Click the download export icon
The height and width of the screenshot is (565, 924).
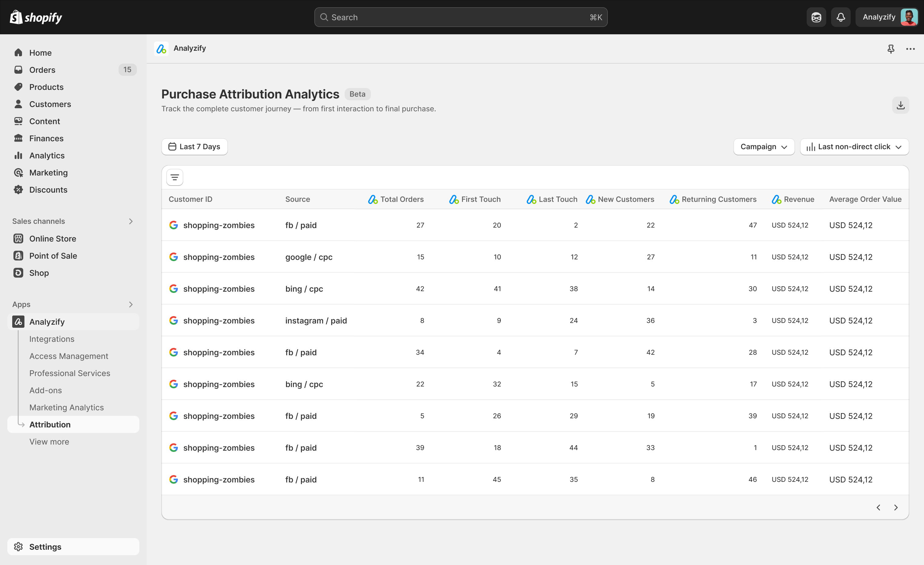pyautogui.click(x=900, y=105)
